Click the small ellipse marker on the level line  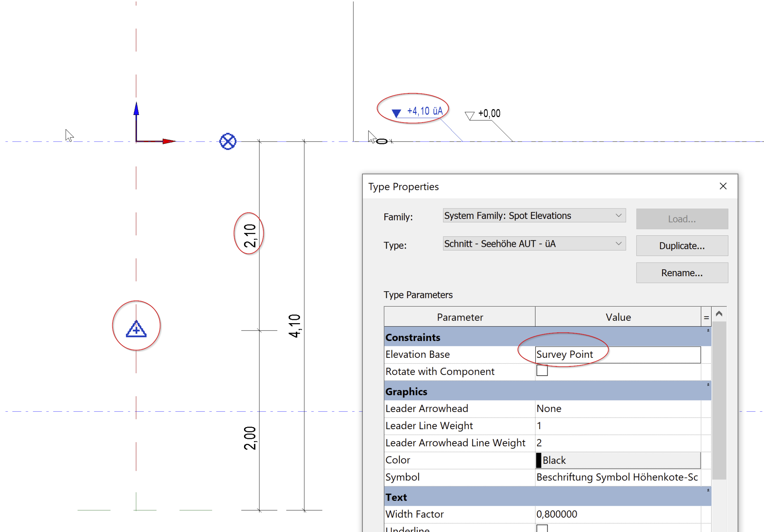pos(382,142)
